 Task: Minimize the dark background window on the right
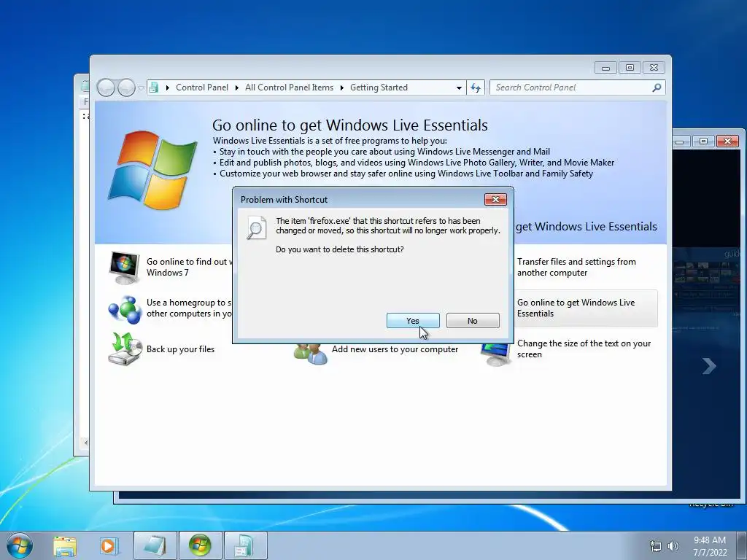tap(681, 141)
